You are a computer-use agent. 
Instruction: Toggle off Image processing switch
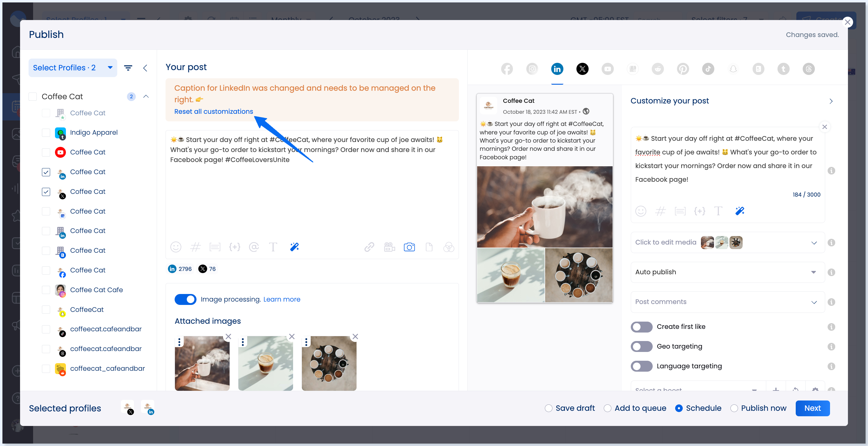point(185,299)
